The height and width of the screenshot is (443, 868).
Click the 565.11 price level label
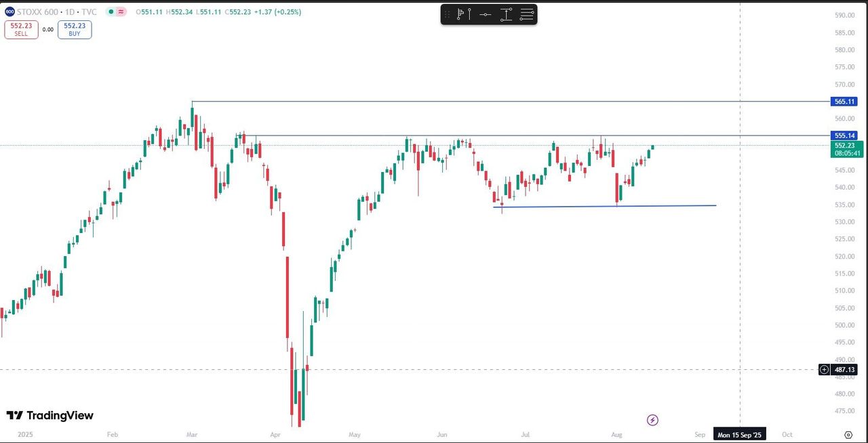[x=844, y=102]
